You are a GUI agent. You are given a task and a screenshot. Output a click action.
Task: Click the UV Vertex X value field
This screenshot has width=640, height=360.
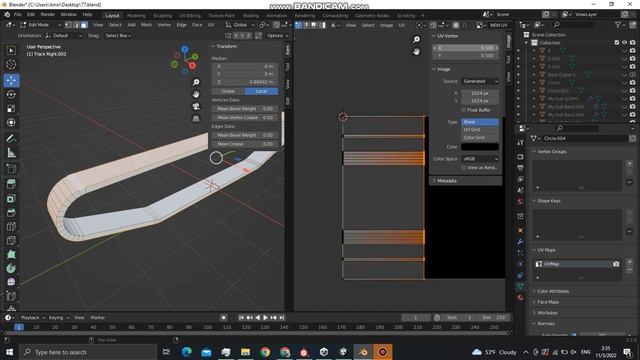[x=466, y=48]
